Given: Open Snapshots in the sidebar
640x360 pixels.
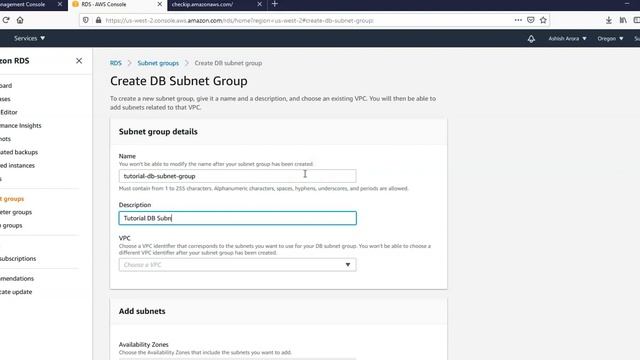Looking at the screenshot, I should click(x=5, y=139).
